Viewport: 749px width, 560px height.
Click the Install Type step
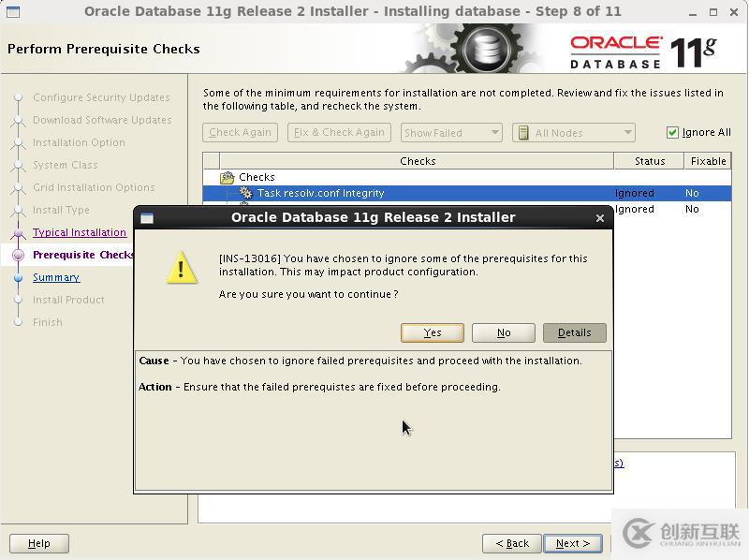61,210
